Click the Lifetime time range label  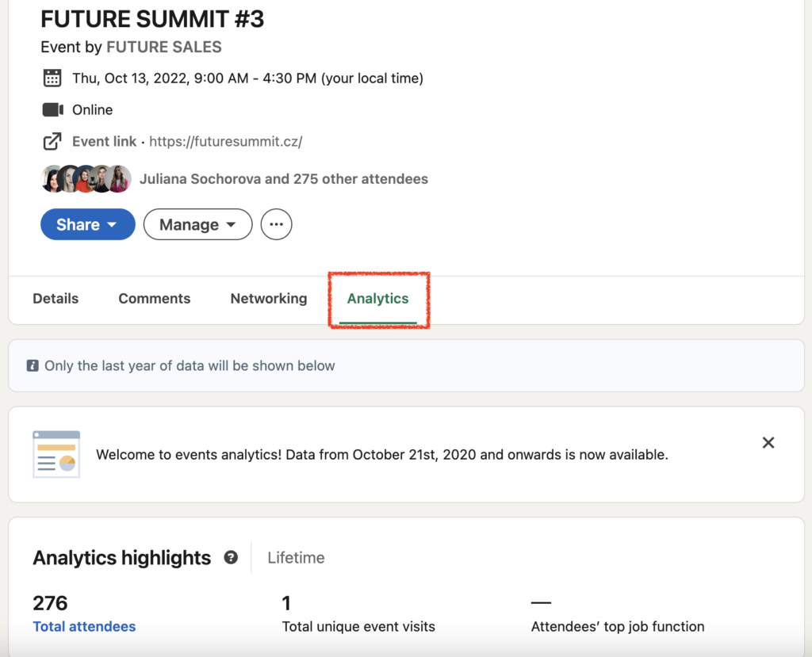tap(297, 558)
